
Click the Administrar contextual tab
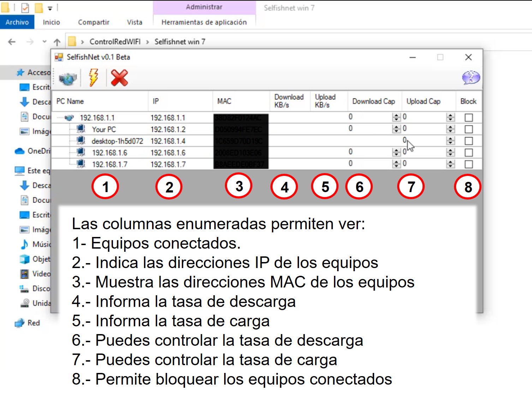tap(204, 7)
